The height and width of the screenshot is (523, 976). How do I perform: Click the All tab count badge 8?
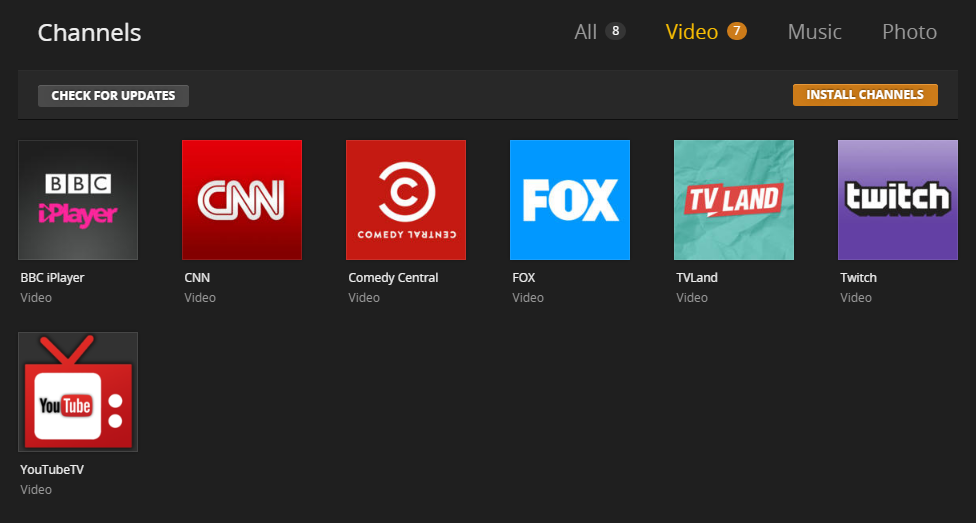pos(615,31)
